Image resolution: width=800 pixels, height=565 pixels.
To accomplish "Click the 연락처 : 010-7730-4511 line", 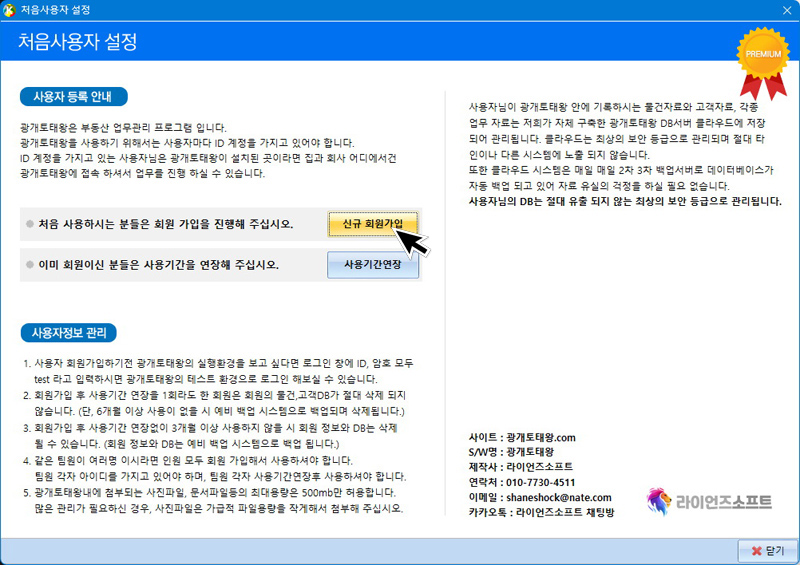I will [522, 482].
